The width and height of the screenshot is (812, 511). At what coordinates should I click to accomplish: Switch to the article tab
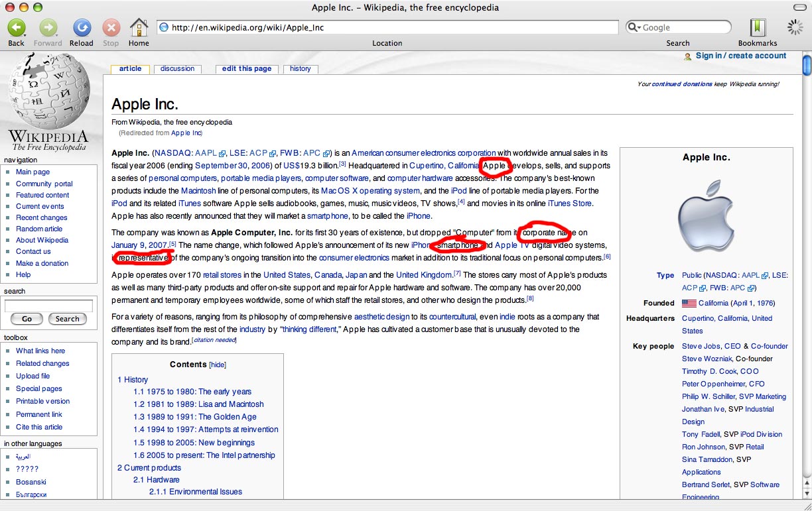click(x=130, y=69)
